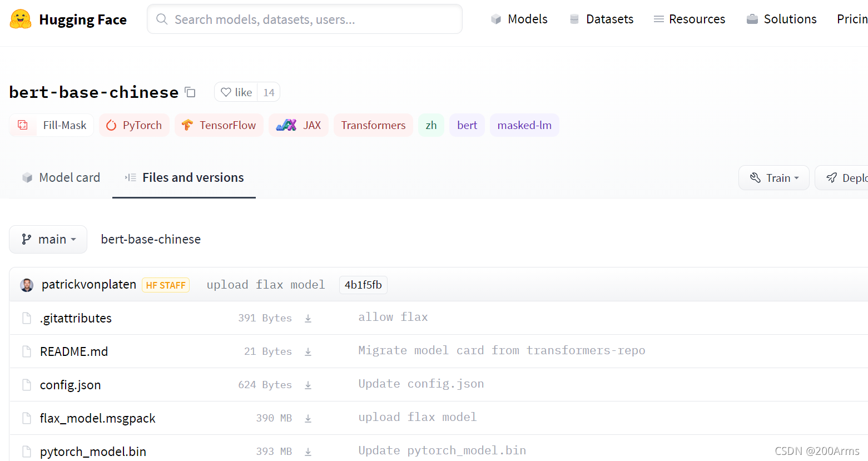Click bert-base-chinese breadcrumb path
The height and width of the screenshot is (461, 868).
point(151,239)
